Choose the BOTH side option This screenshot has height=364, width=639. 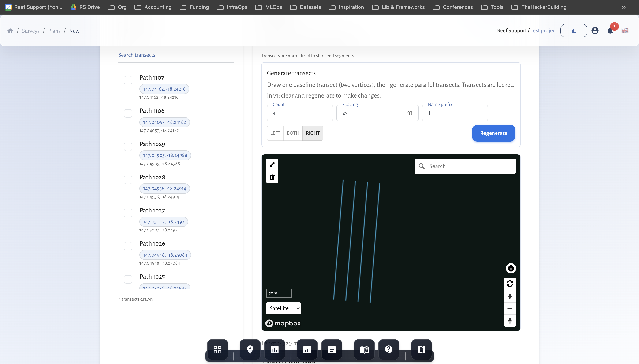pyautogui.click(x=293, y=133)
